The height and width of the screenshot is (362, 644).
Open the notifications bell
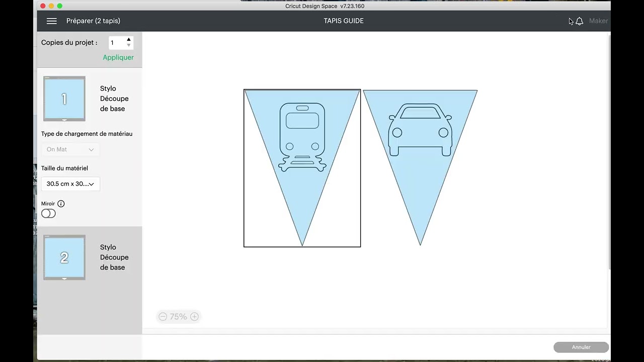tap(579, 21)
